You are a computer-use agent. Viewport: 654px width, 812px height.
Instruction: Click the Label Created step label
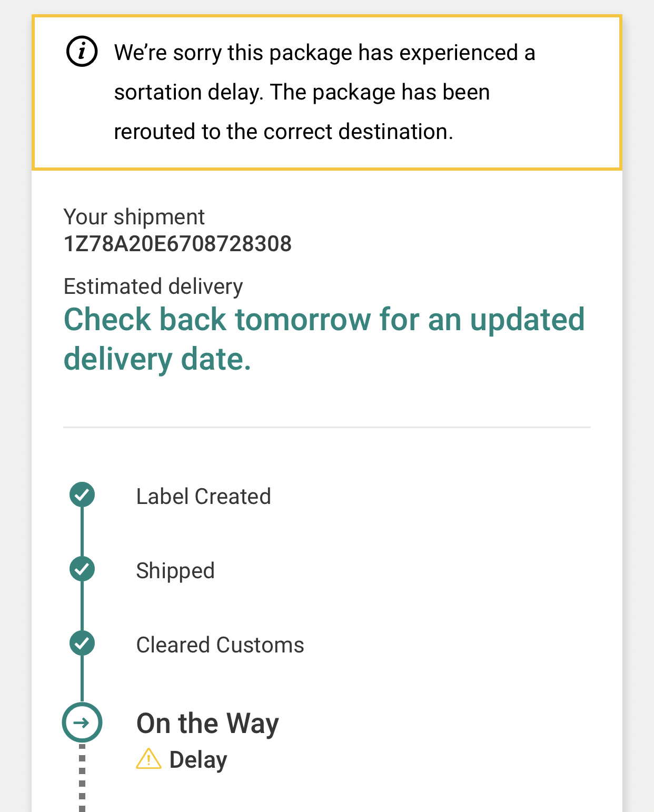pos(203,497)
